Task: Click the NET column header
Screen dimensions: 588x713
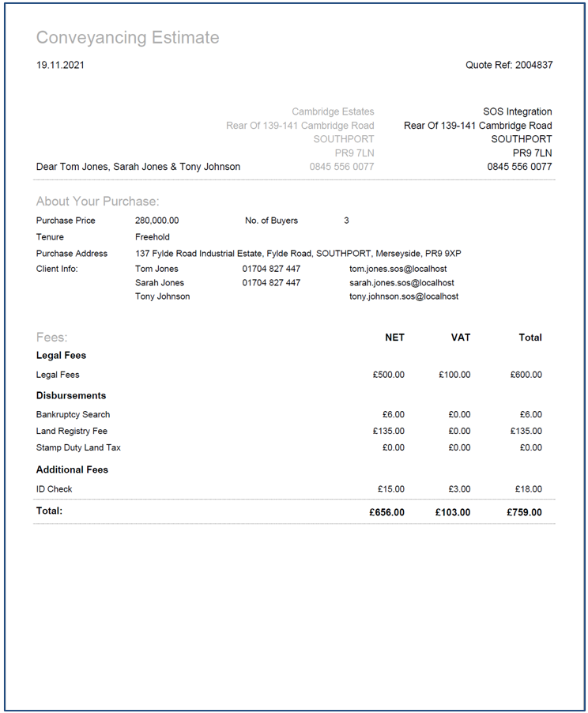Action: 394,338
